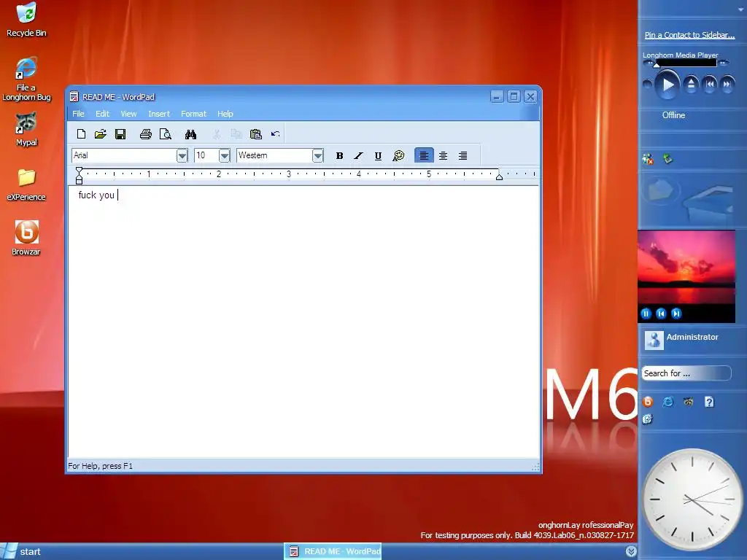Expand the Western script dropdown
Viewport: 747px width, 560px height.
click(318, 156)
